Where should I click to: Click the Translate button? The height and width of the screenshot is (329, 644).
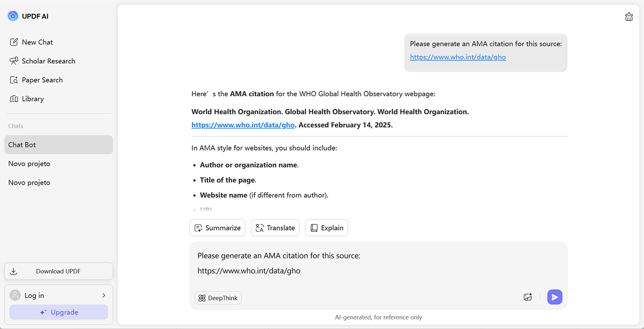click(x=275, y=228)
